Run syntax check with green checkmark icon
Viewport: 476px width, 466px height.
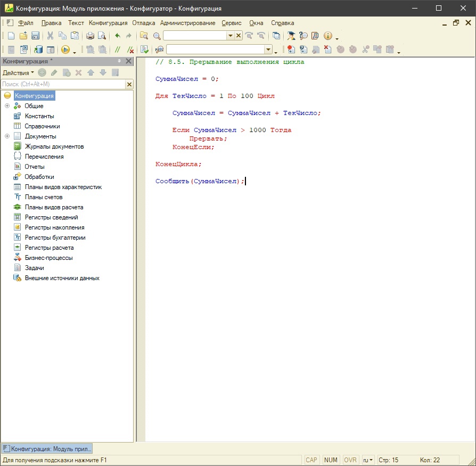[x=145, y=50]
